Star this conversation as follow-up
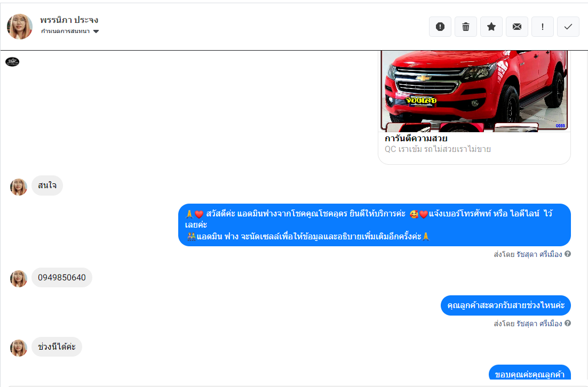The width and height of the screenshot is (588, 387). click(x=491, y=27)
